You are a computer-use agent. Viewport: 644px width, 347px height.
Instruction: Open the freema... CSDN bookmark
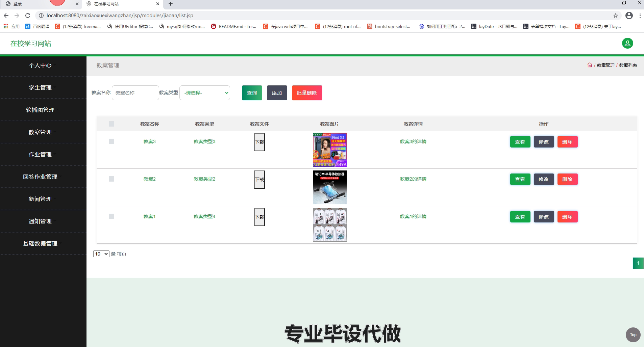pos(78,26)
